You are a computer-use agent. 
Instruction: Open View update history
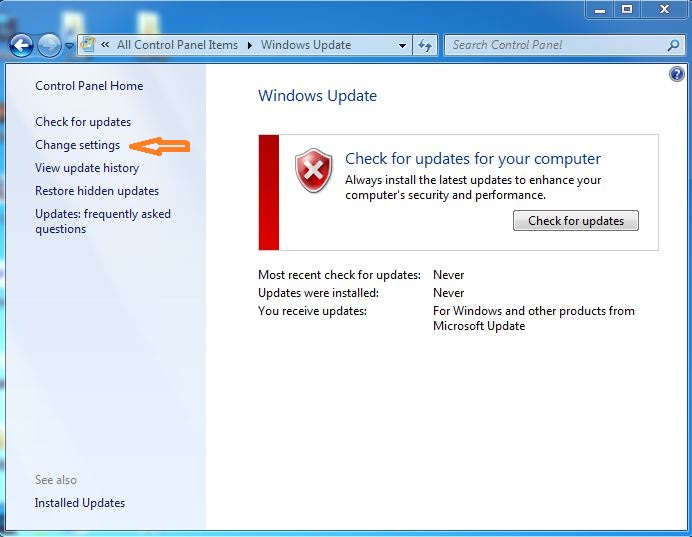(87, 168)
